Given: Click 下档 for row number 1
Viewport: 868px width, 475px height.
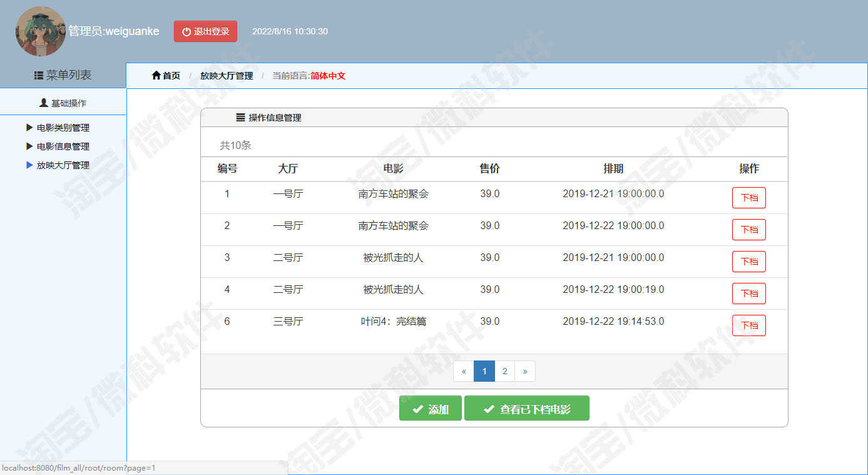Looking at the screenshot, I should click(749, 198).
